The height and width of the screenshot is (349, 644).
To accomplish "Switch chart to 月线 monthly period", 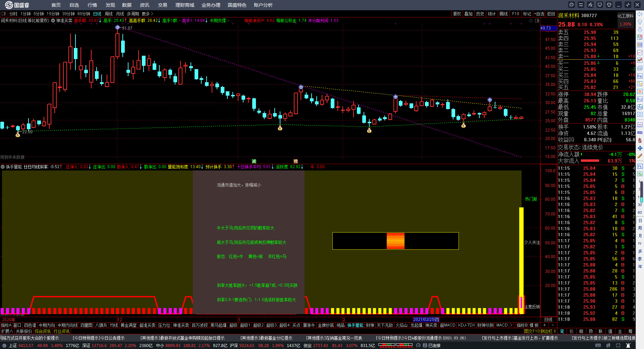I will pyautogui.click(x=120, y=14).
